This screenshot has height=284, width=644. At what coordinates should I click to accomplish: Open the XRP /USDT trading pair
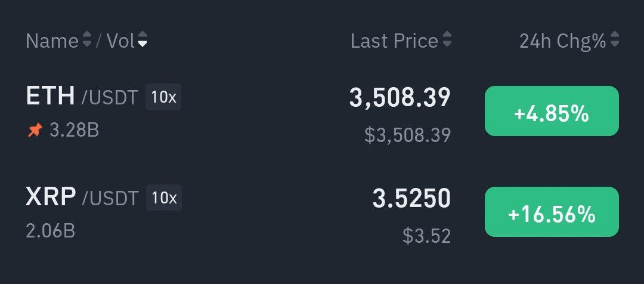pos(82,197)
